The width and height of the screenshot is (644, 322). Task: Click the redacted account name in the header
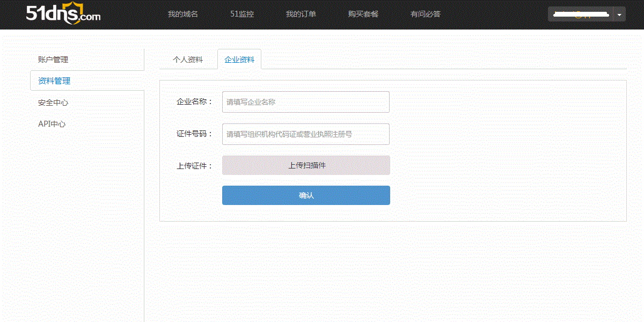[580, 14]
